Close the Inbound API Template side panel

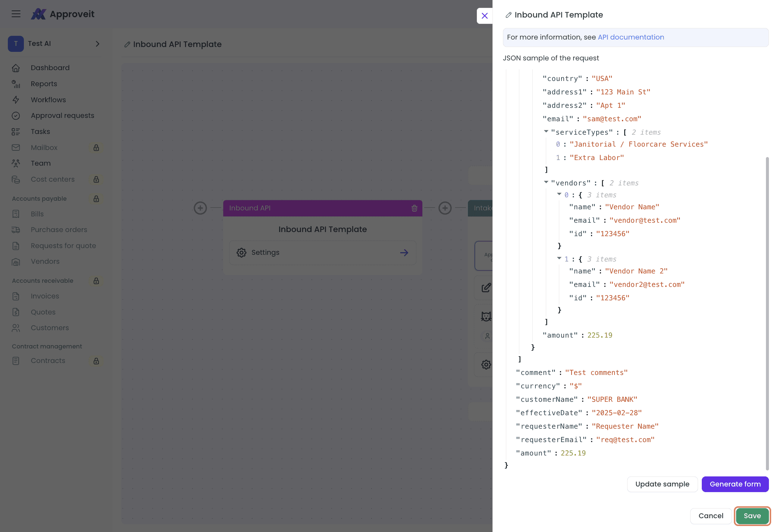pyautogui.click(x=485, y=16)
